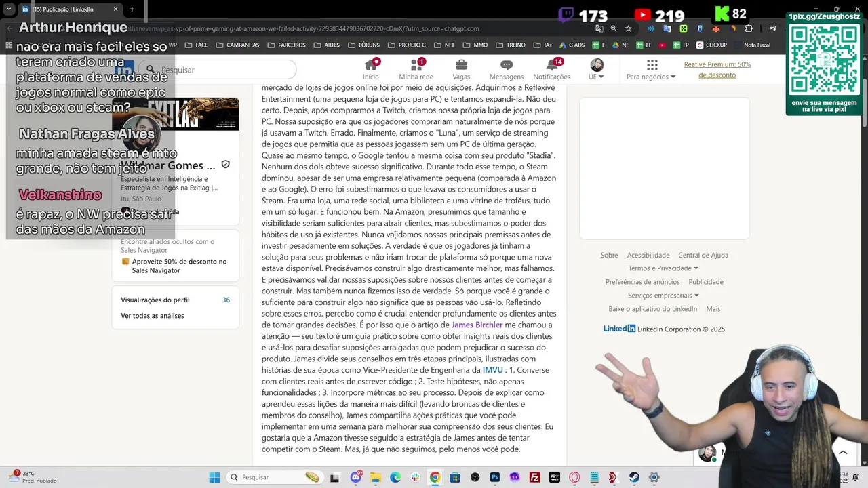The width and height of the screenshot is (868, 488).
Task: Click Baixe o aplicativo do LinkedIn
Action: pyautogui.click(x=652, y=309)
